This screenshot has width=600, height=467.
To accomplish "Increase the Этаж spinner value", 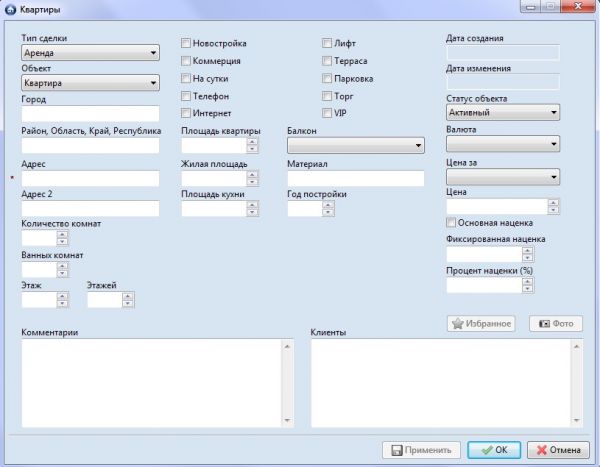I will click(62, 296).
